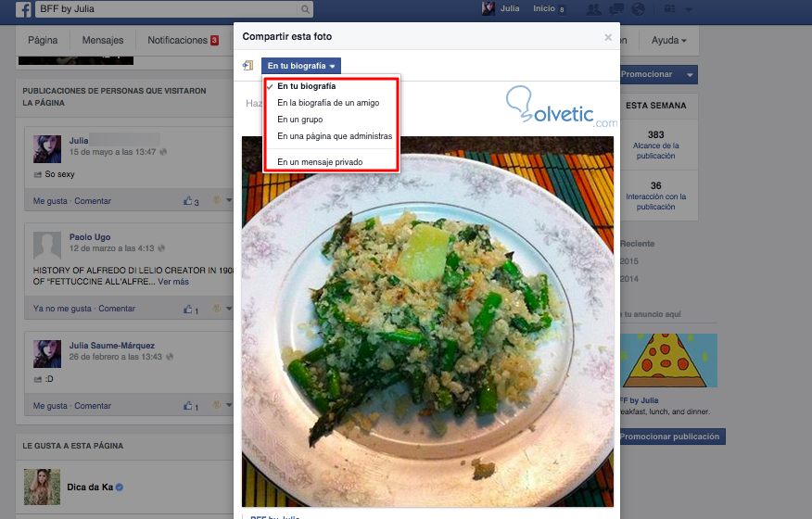Click Julia's name on 'So sexy' post
This screenshot has width=812, height=519.
coord(79,140)
